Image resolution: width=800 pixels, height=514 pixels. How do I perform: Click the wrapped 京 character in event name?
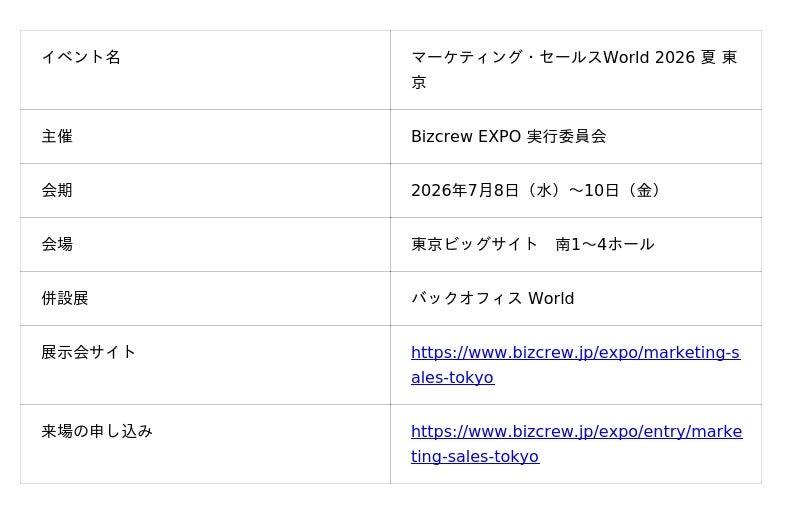click(418, 82)
